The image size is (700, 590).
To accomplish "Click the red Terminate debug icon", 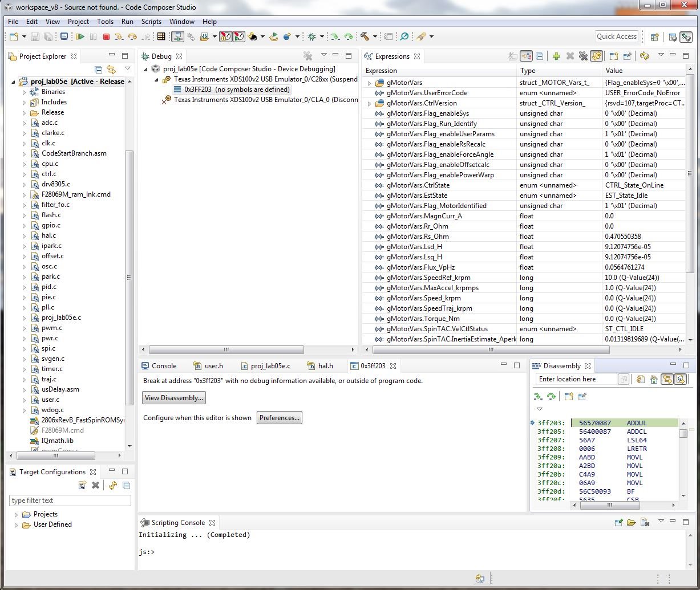I will 107,36.
